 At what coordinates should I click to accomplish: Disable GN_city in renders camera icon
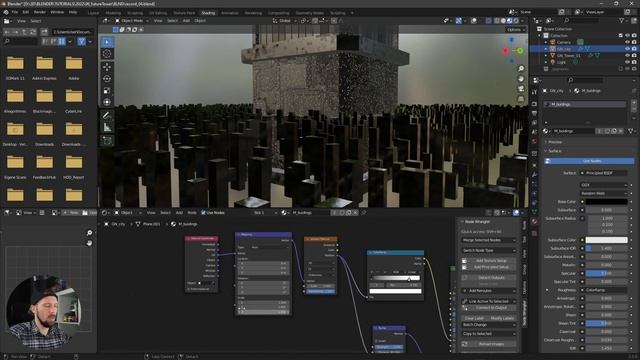pos(634,49)
